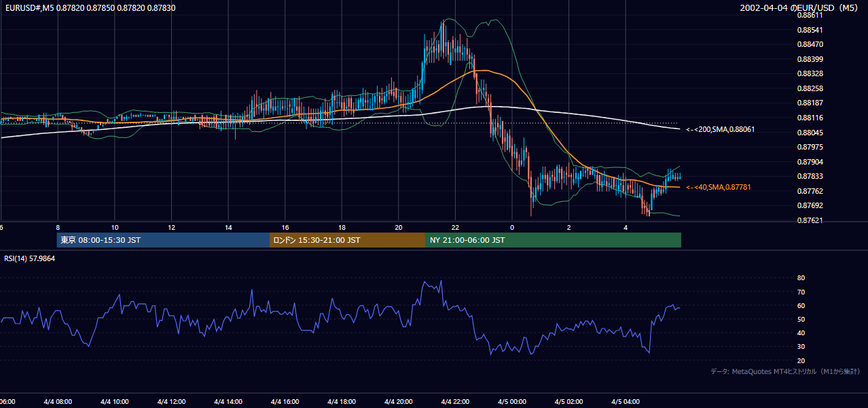Click price axis value 0.87621
The height and width of the screenshot is (408, 868).
pos(810,220)
